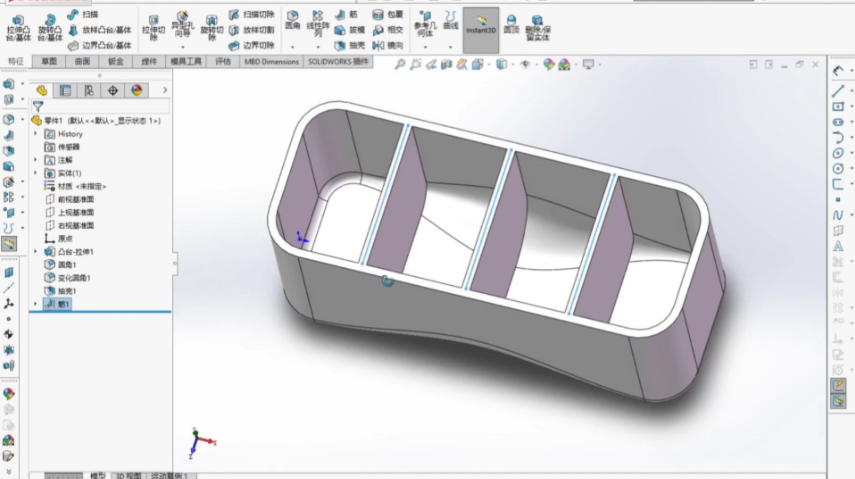Viewport: 855px width, 479px height.
Task: Show more manager tabs with chevron arrow
Action: tap(165, 91)
